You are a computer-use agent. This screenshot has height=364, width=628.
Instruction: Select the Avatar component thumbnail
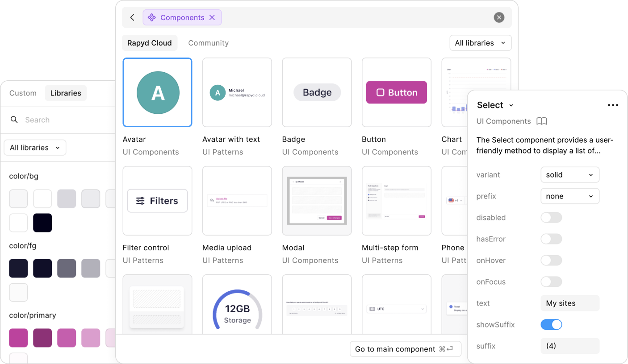[x=157, y=92]
